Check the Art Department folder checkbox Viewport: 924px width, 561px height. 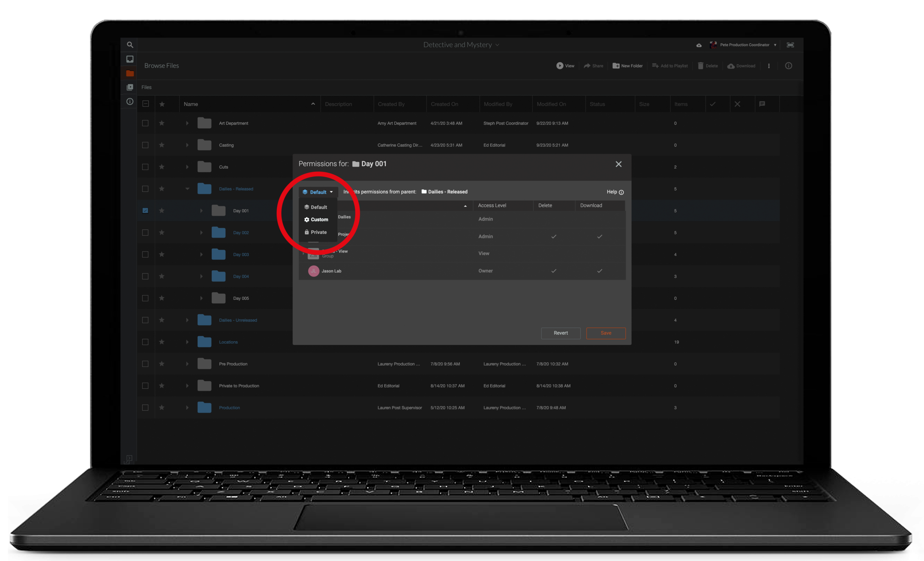coord(145,123)
